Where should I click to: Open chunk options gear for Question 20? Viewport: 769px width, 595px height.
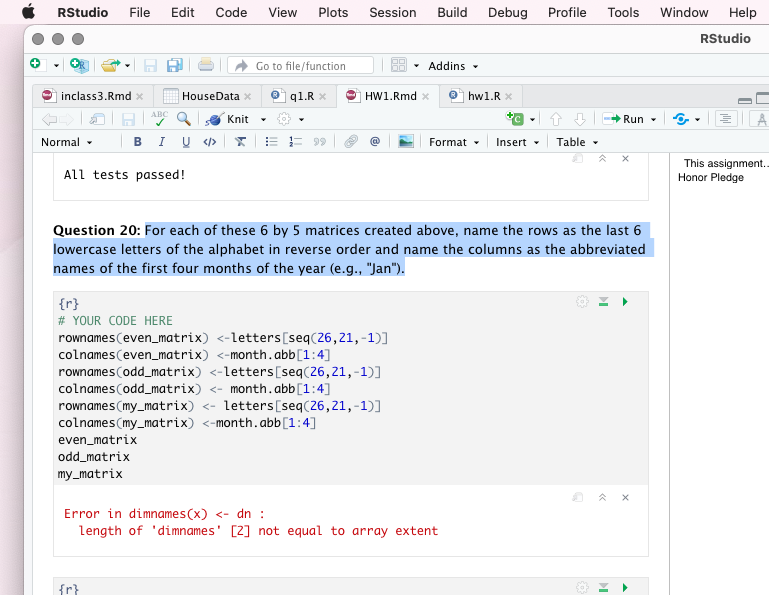click(x=582, y=302)
